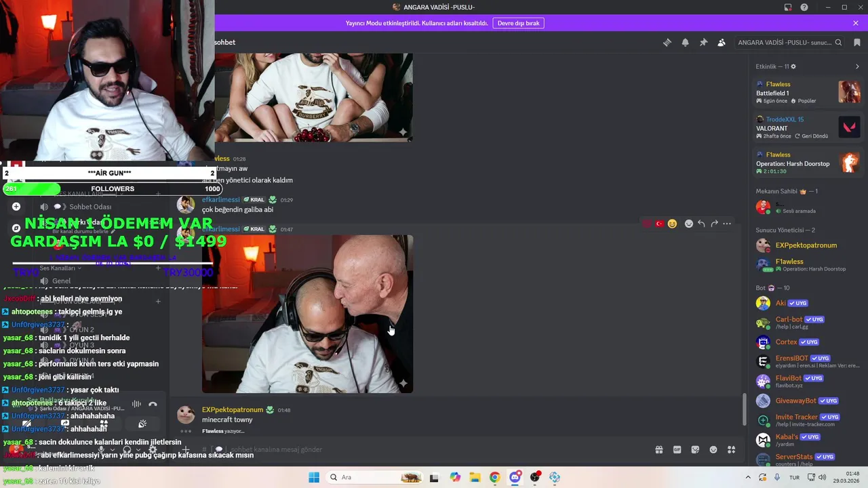Open Task View on taskbar

click(434, 477)
